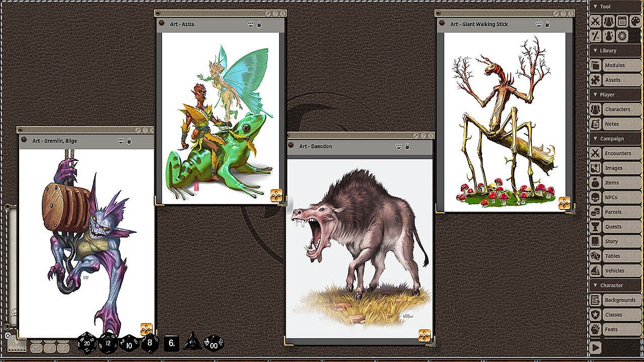Click orange corner icon in Daeodon window
Viewport: 644px width, 362px height.
pyautogui.click(x=425, y=335)
